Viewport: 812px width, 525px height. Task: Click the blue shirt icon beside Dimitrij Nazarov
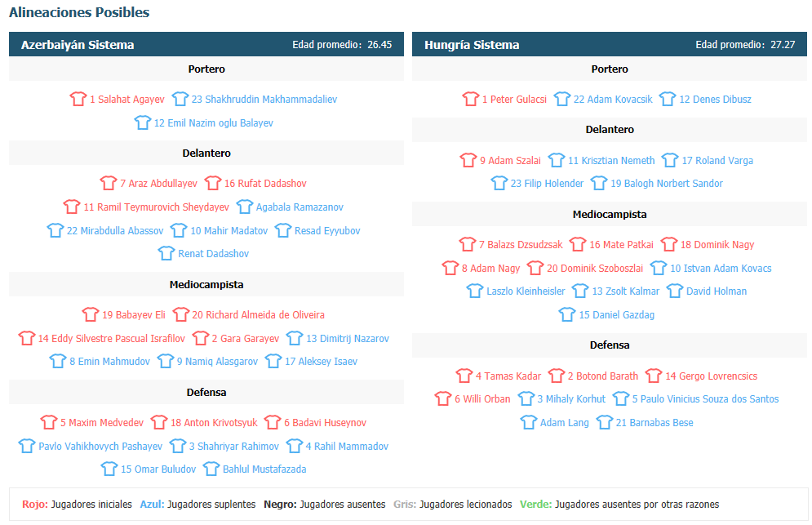[294, 338]
